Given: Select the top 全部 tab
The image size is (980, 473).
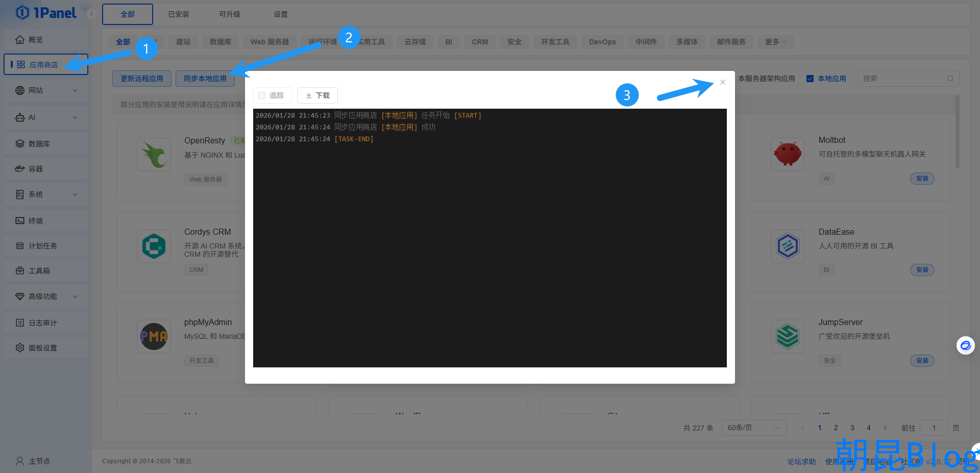Looking at the screenshot, I should pos(128,14).
